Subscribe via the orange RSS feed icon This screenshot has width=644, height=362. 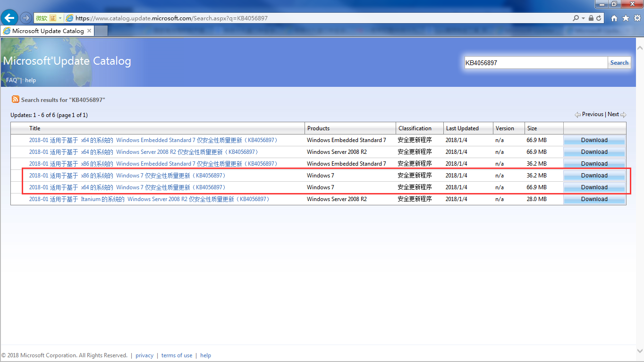pyautogui.click(x=16, y=100)
